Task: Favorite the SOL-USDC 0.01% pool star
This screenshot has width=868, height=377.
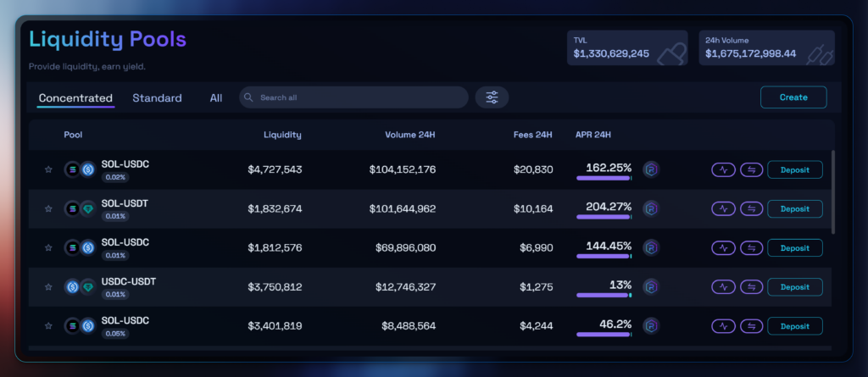Action: coord(48,247)
